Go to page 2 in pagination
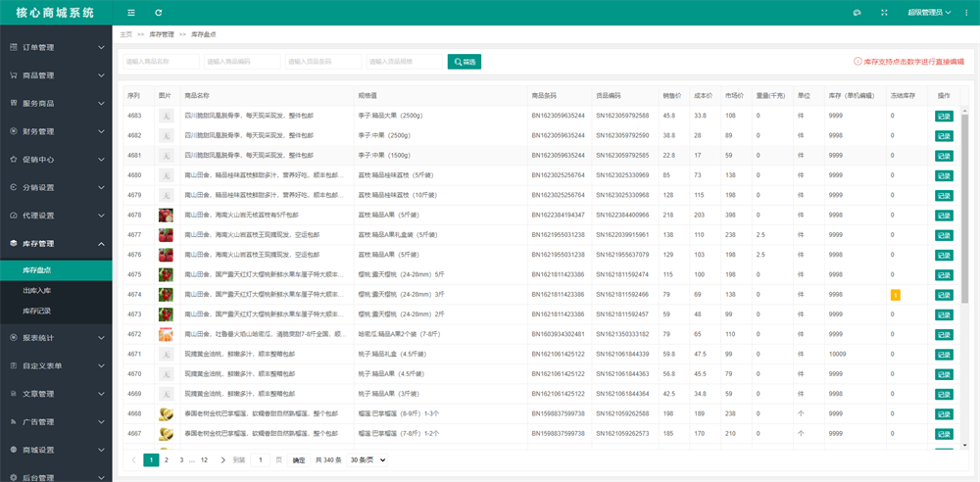 click(167, 459)
